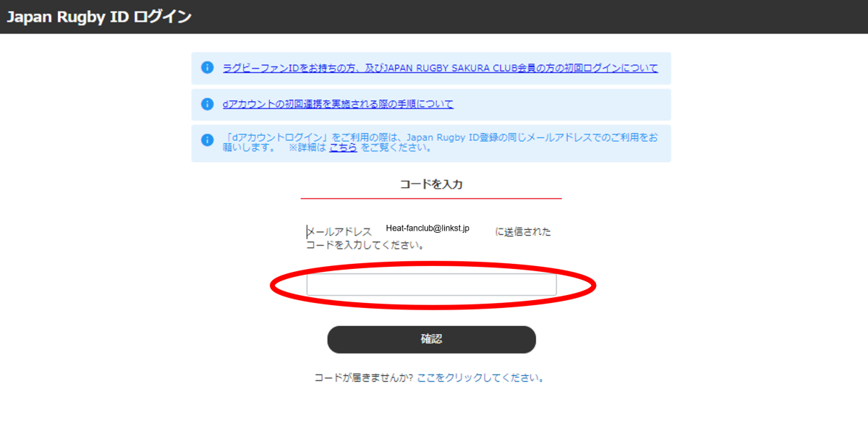Click the コードを入力 heading text
868x423 pixels.
click(432, 184)
